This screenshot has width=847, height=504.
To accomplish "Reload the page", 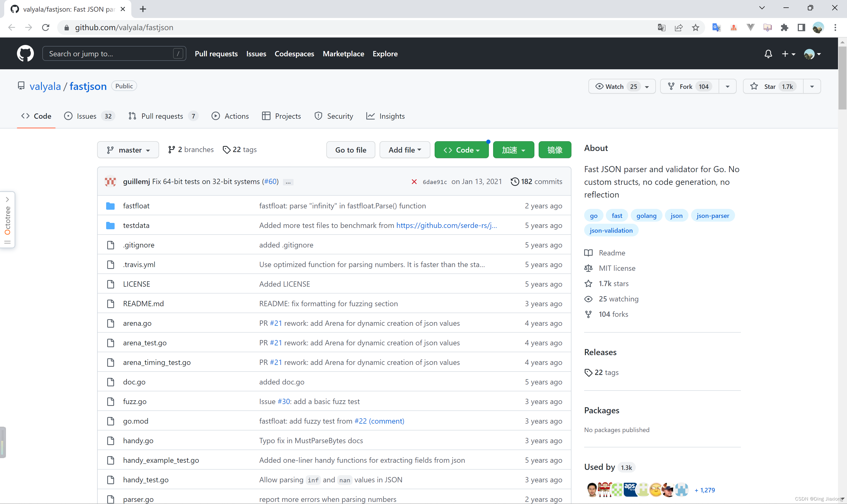I will pos(46,28).
